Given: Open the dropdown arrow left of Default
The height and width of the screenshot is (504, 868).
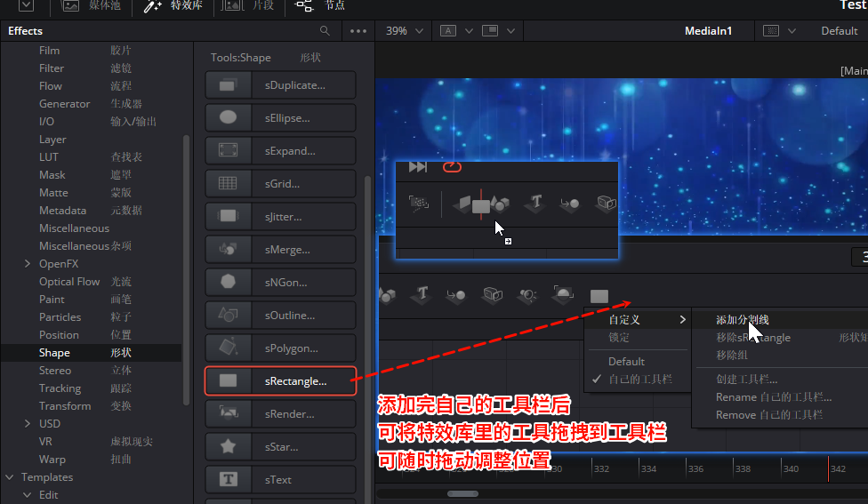Looking at the screenshot, I should click(x=792, y=31).
